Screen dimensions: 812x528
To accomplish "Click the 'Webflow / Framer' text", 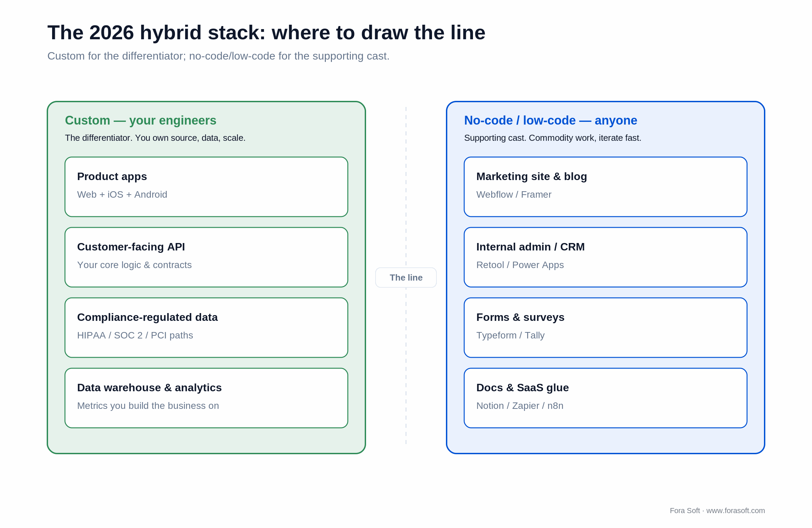I will coord(514,195).
